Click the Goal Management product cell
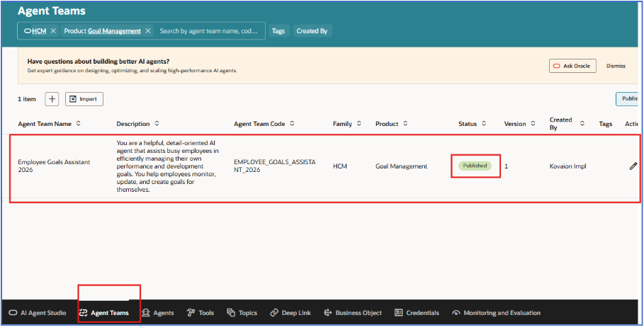This screenshot has width=644, height=327. (401, 166)
